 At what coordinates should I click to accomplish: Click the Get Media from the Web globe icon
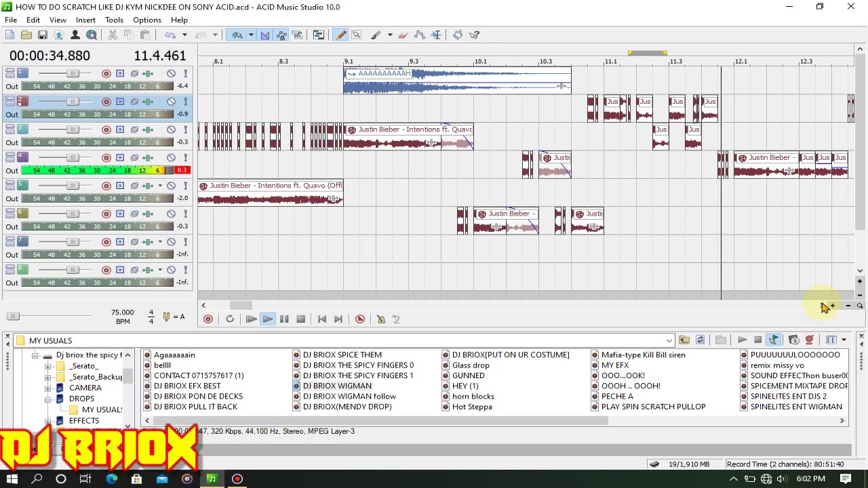(92, 35)
